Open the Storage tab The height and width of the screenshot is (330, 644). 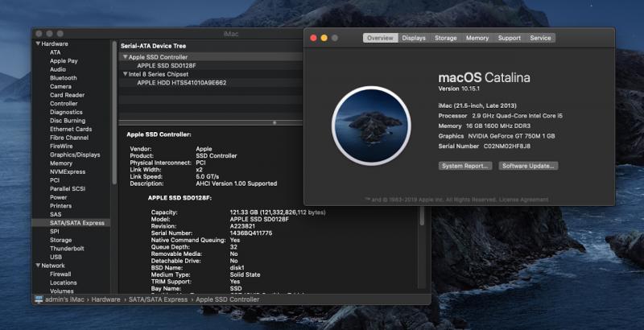[445, 38]
